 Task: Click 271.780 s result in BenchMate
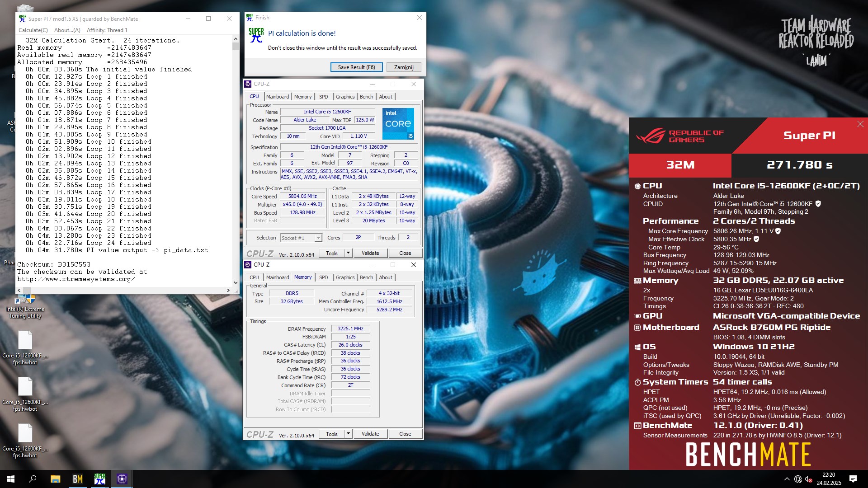[x=799, y=165]
